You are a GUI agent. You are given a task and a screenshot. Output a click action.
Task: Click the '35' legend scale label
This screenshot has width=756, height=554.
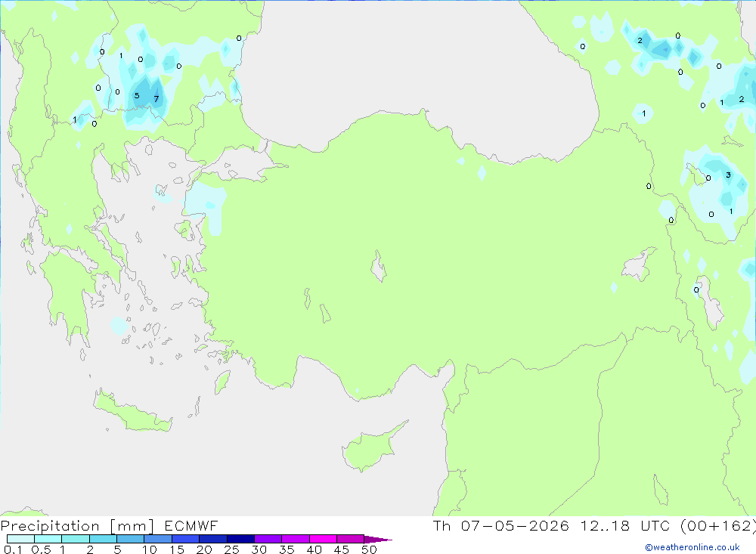click(287, 549)
